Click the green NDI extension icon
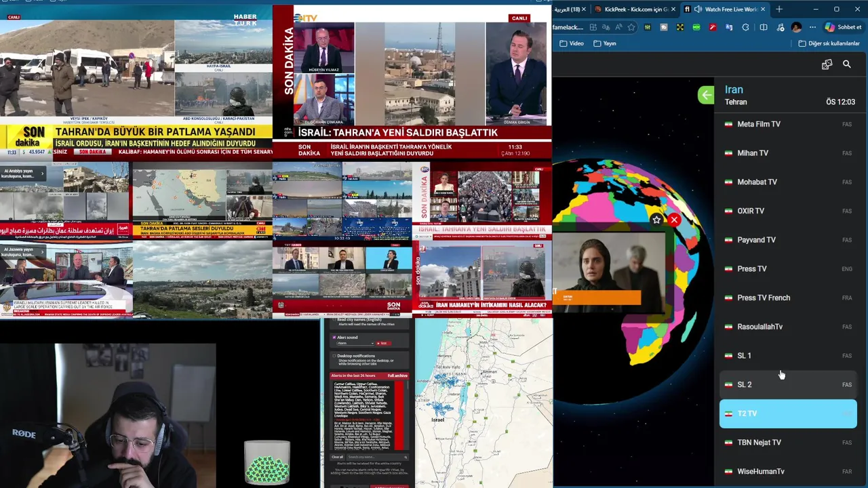868x488 pixels. [696, 27]
